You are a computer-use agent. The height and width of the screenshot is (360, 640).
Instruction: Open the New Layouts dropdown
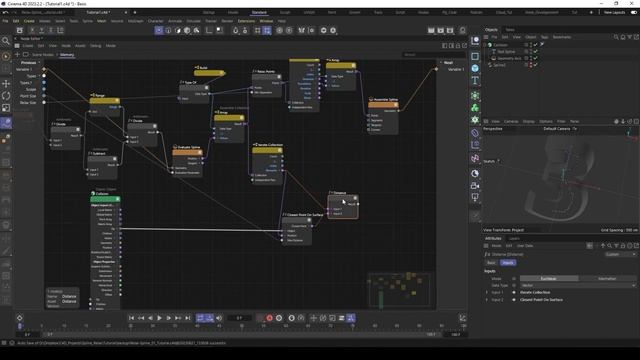(614, 12)
